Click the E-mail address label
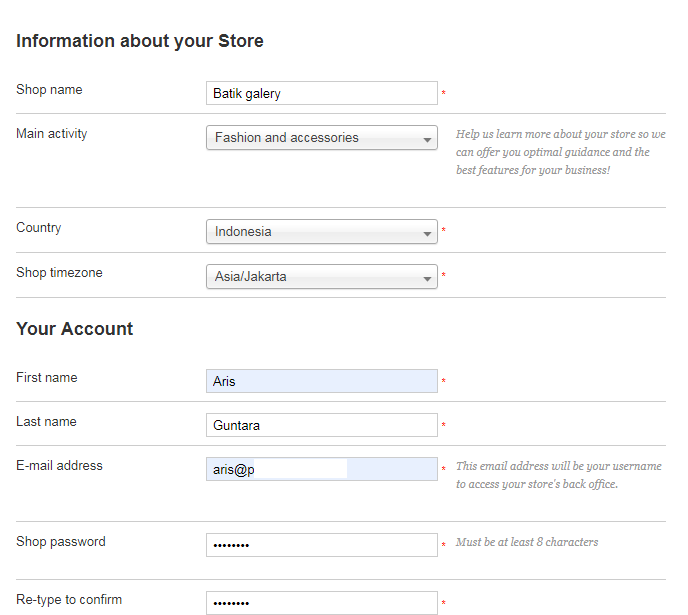 tap(59, 465)
